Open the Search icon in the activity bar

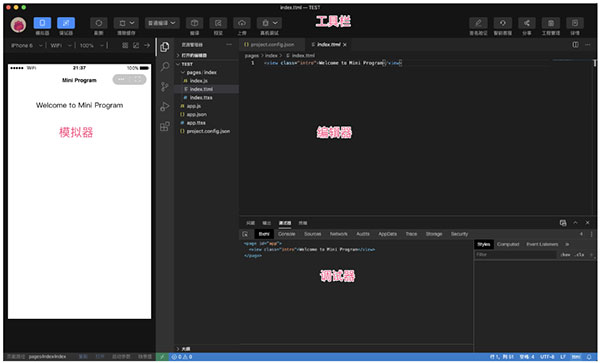tap(165, 67)
